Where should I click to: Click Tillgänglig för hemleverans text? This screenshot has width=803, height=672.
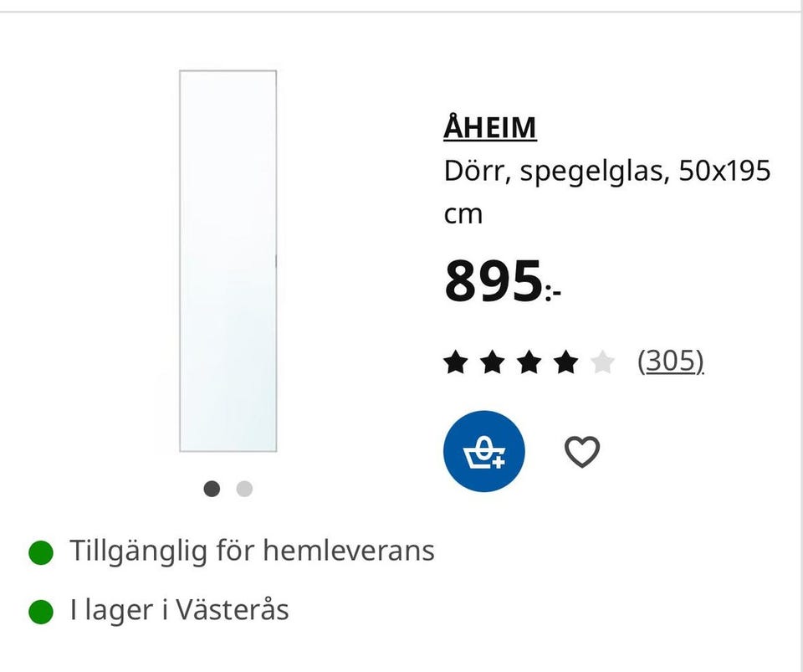(250, 551)
